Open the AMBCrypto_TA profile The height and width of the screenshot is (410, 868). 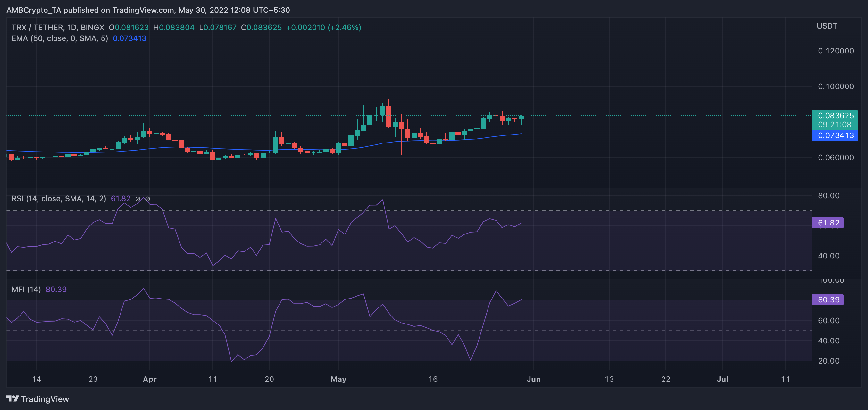[34, 10]
